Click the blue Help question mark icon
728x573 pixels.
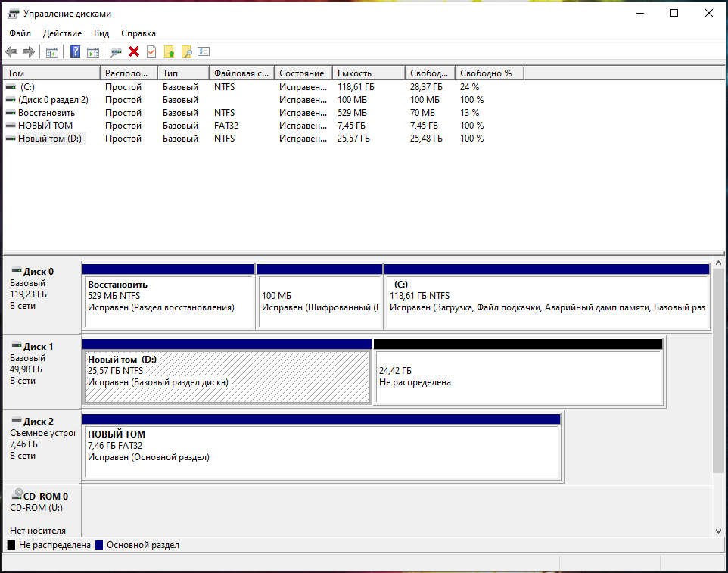coord(76,51)
